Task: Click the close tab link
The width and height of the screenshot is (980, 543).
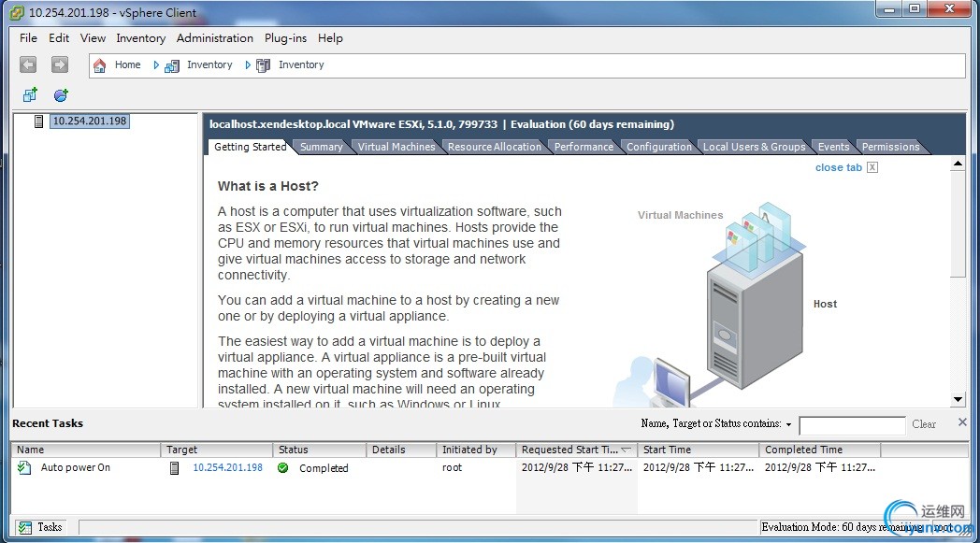Action: tap(838, 167)
